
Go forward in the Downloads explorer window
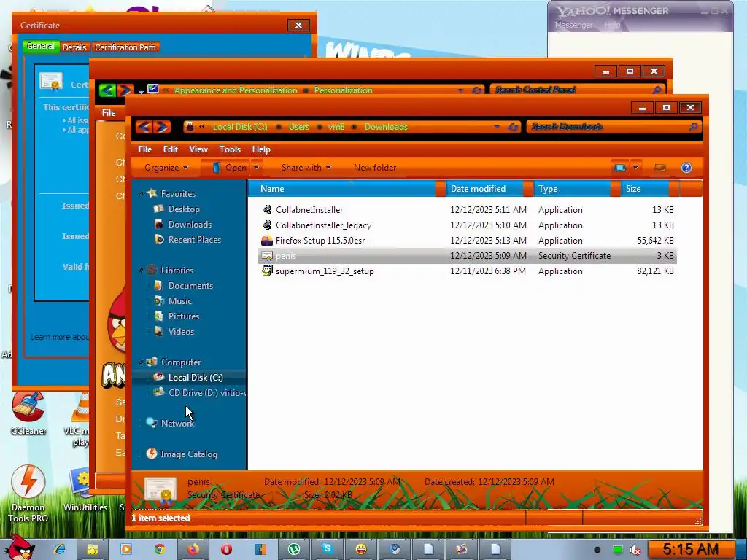pos(162,127)
